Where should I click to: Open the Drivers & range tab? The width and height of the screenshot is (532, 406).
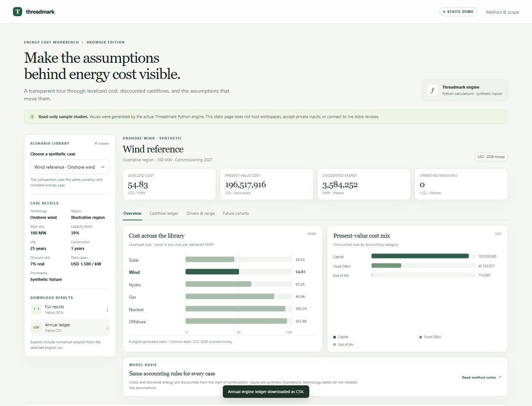pyautogui.click(x=200, y=214)
